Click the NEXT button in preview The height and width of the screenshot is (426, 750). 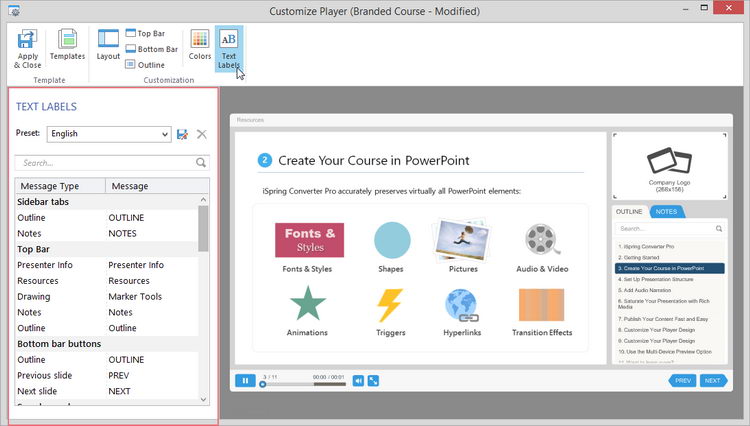(713, 381)
